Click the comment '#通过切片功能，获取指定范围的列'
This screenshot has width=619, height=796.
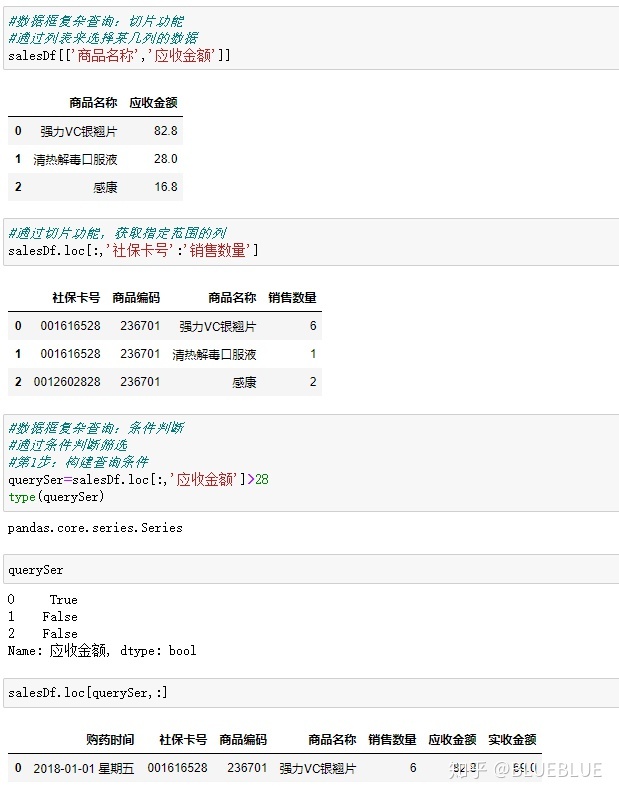tap(117, 233)
